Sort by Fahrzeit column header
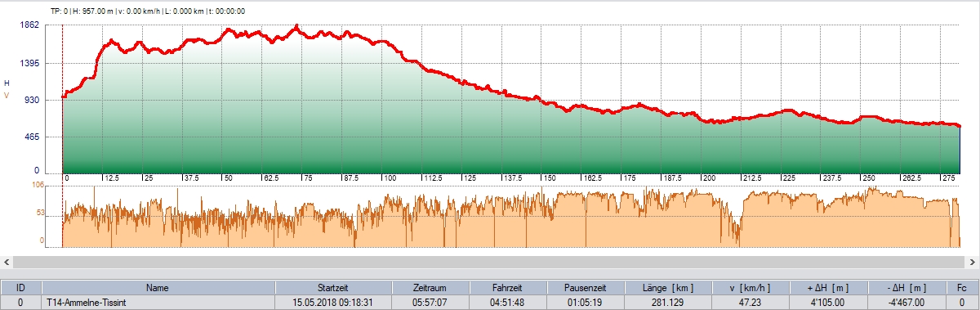Viewport: 980px width, 310px height. point(507,288)
